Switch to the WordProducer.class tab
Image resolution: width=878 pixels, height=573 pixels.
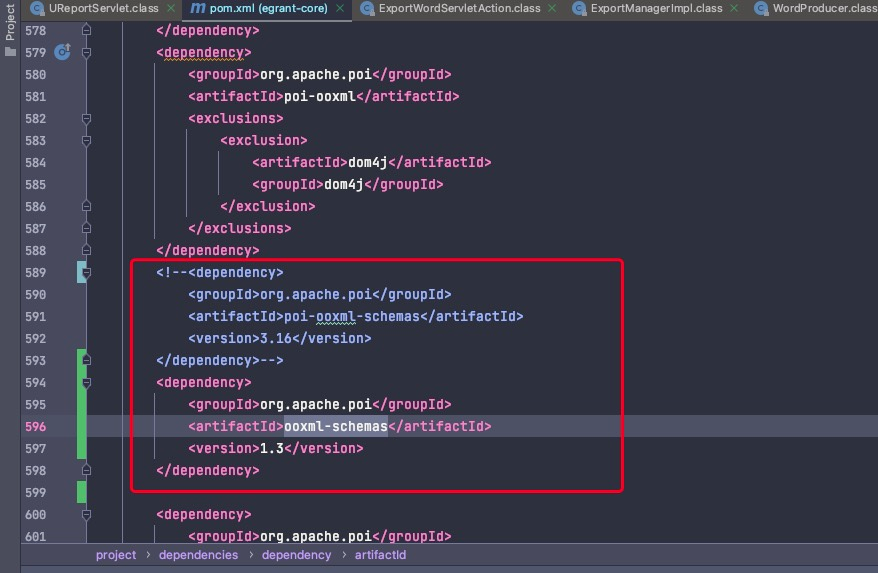823,8
